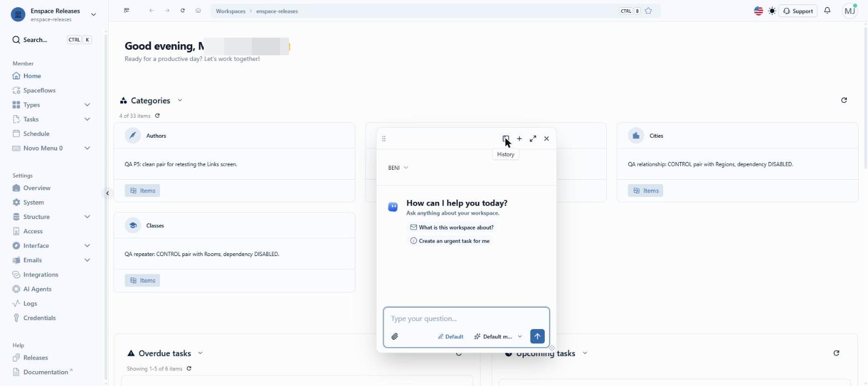Go back with the left arrow

tap(151, 11)
